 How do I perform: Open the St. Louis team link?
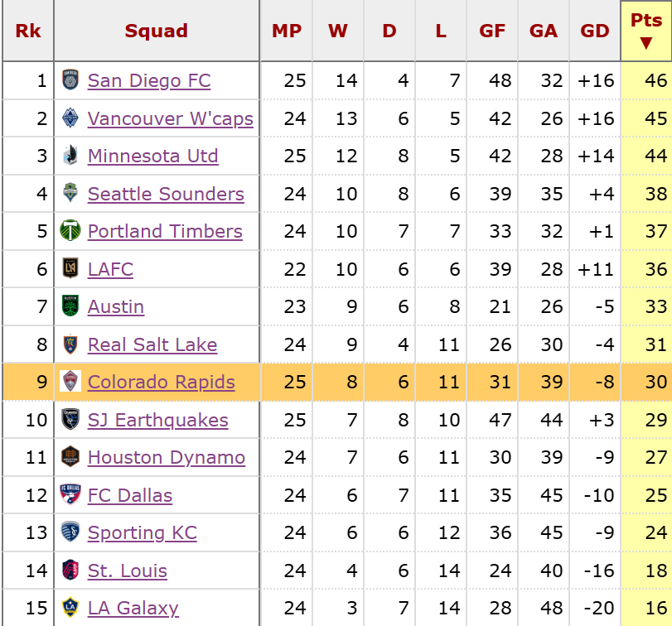point(127,571)
